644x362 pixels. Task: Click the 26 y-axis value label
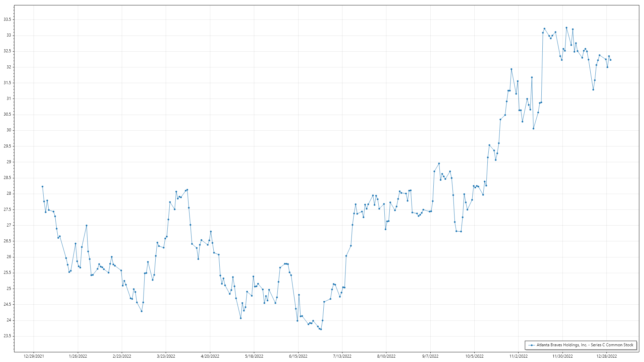9,257
